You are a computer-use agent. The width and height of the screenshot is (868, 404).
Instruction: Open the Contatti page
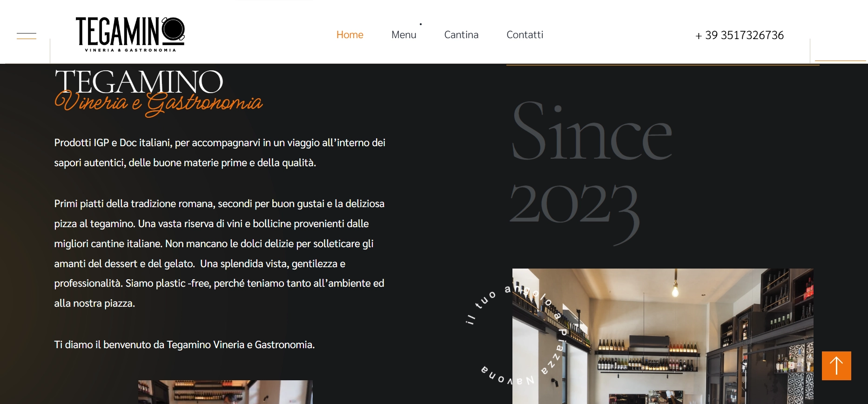pyautogui.click(x=525, y=35)
